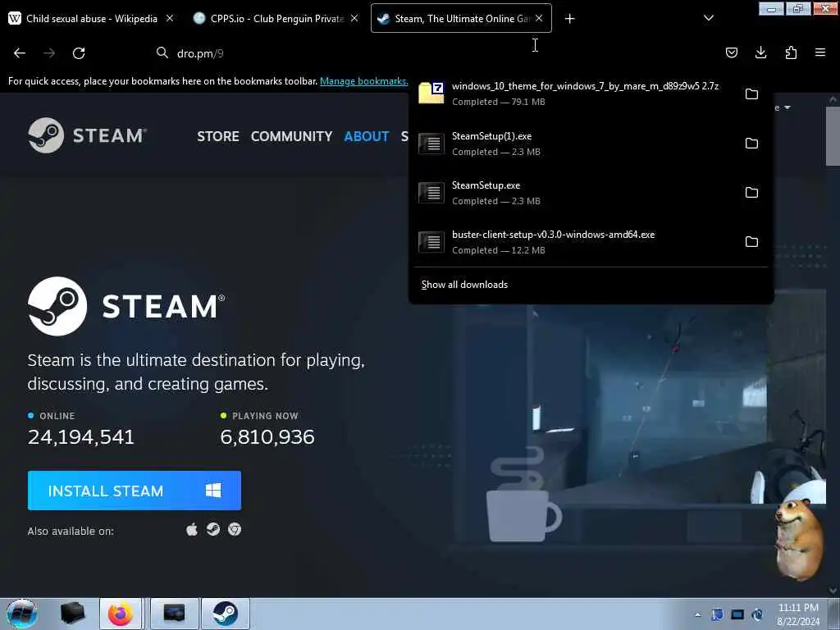This screenshot has width=840, height=630.
Task: Open the Steam taskbar icon
Action: coord(226,614)
